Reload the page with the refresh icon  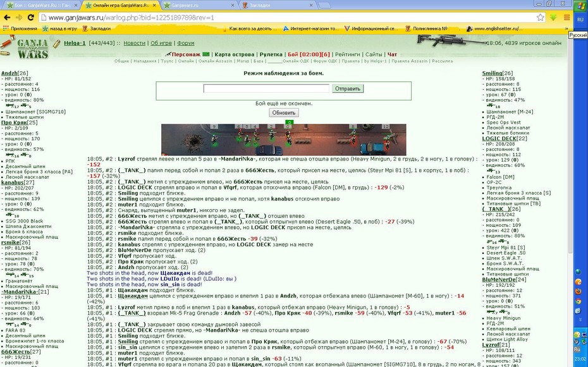31,17
